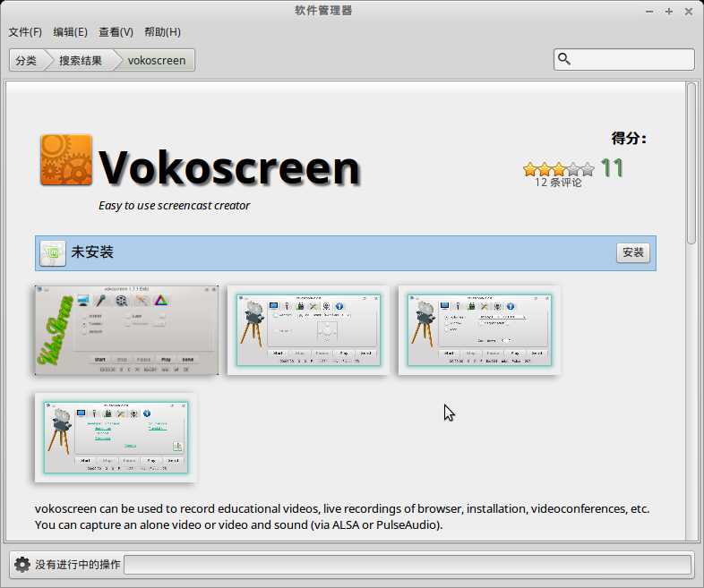Click the star rating display
704x588 pixels.
point(559,169)
